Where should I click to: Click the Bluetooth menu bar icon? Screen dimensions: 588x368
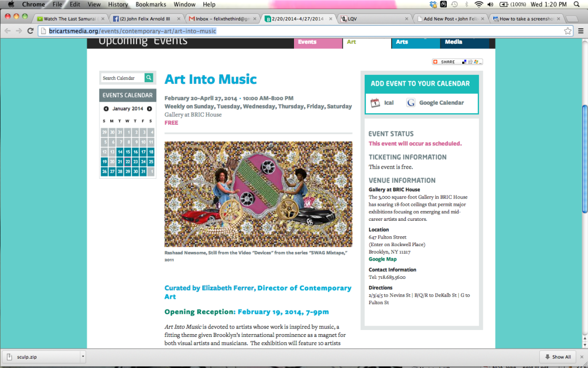pos(466,5)
